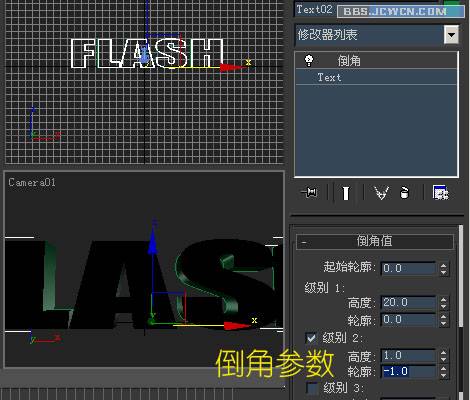Toggle the lightbulb on the 倒角 modifier
Screen dimensions: 470x400
309,60
